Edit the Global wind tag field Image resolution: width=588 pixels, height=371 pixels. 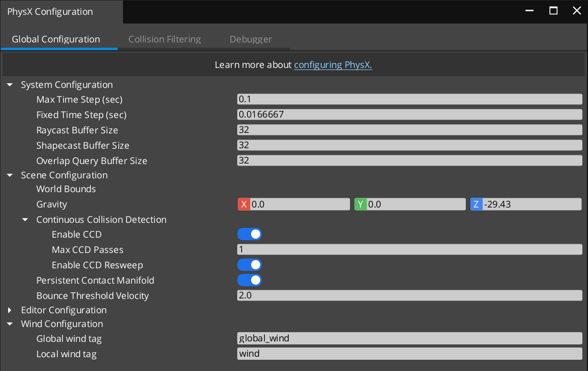[x=409, y=338]
